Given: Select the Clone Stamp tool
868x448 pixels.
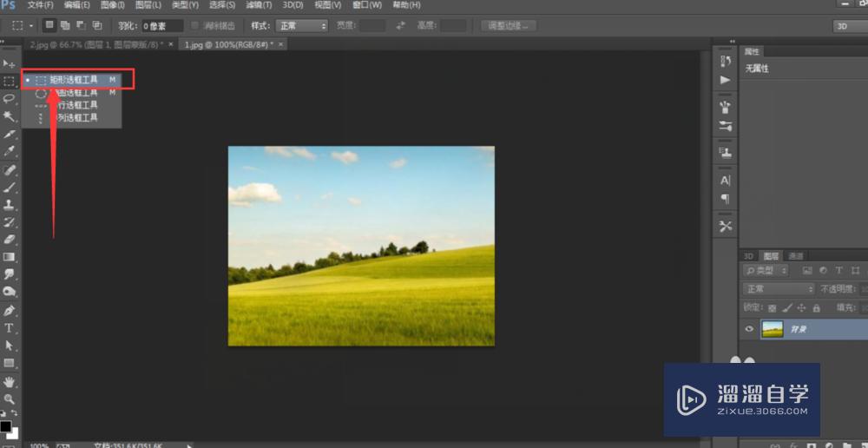Looking at the screenshot, I should [x=9, y=205].
